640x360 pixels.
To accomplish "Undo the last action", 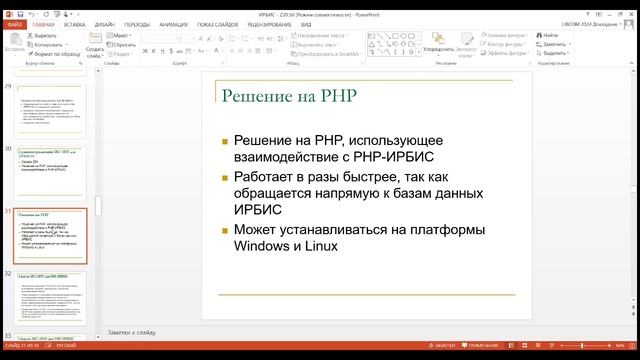I will click(x=32, y=14).
